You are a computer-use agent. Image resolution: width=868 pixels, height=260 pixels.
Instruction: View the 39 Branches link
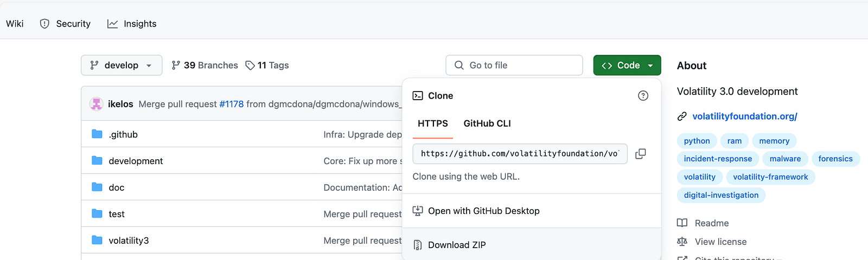click(205, 65)
